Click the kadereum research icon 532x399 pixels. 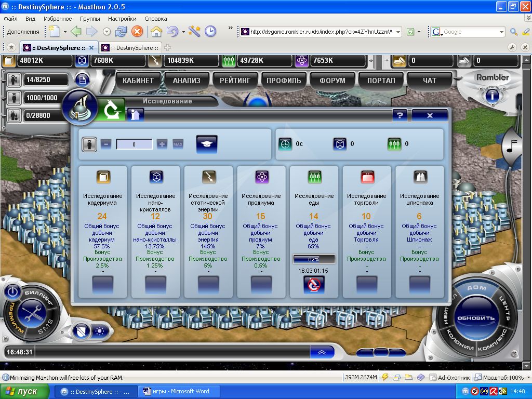(103, 177)
